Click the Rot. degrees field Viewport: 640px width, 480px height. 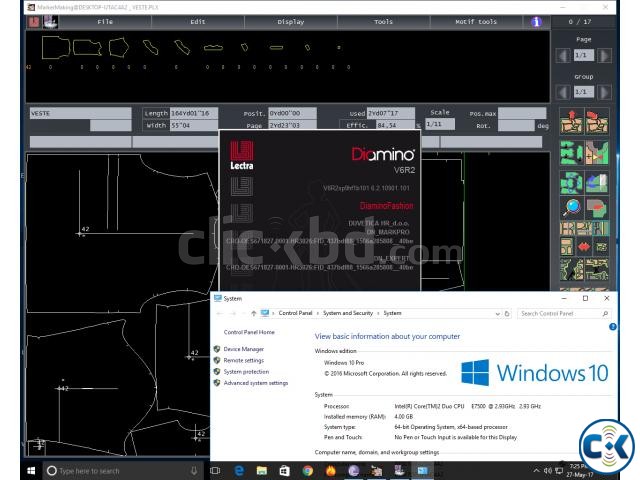[x=516, y=126]
